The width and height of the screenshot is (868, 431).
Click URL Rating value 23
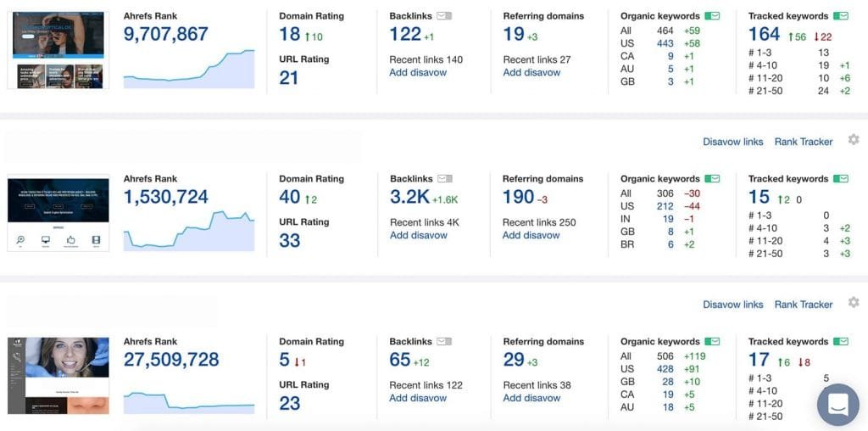[x=290, y=404]
